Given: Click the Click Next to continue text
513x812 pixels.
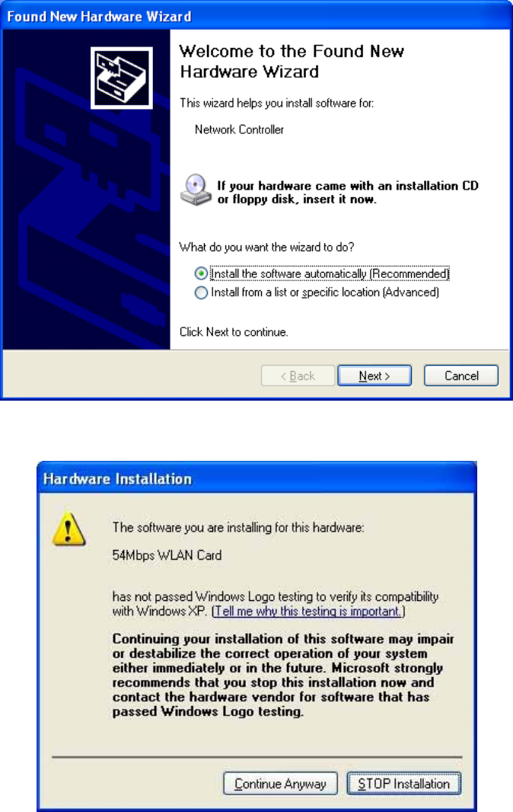Looking at the screenshot, I should click(x=234, y=332).
